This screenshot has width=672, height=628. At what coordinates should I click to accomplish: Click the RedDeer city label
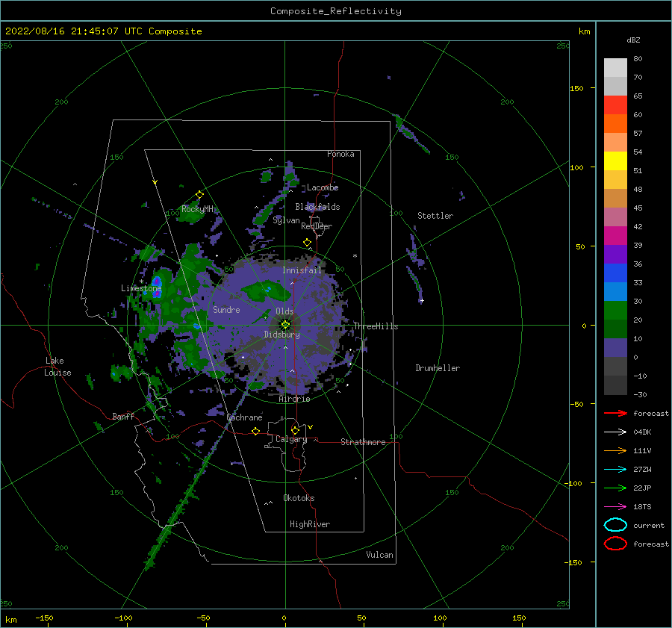pyautogui.click(x=317, y=226)
